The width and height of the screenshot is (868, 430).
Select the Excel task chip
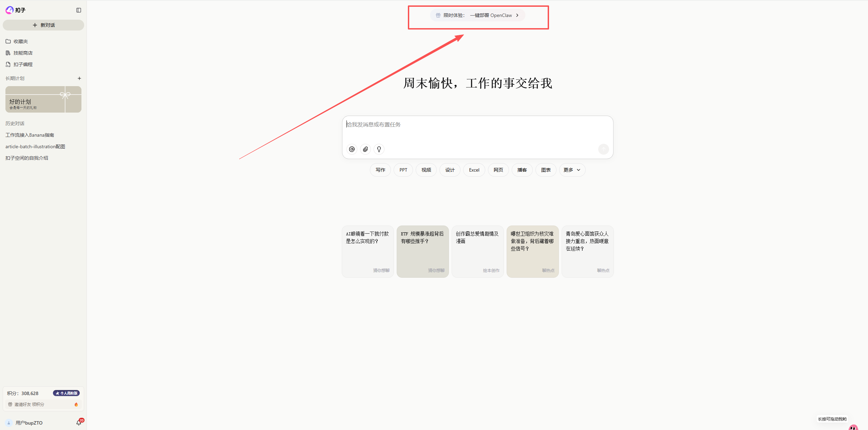474,170
